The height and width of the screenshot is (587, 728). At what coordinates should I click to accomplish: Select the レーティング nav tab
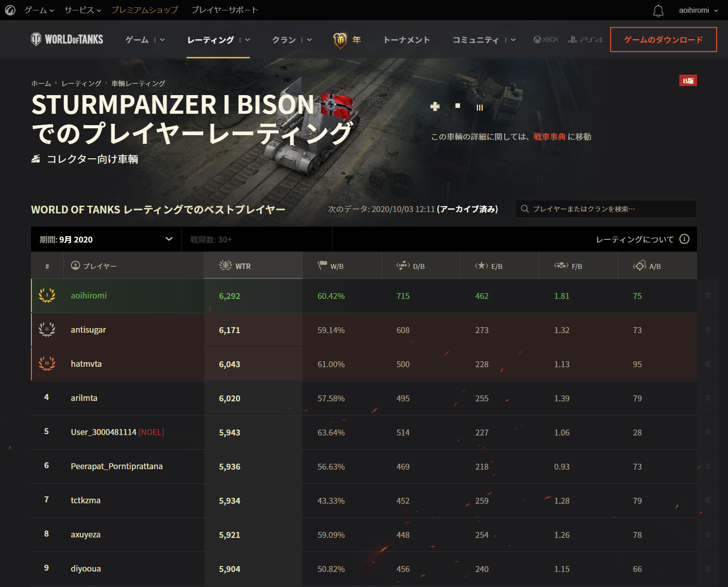pyautogui.click(x=211, y=40)
